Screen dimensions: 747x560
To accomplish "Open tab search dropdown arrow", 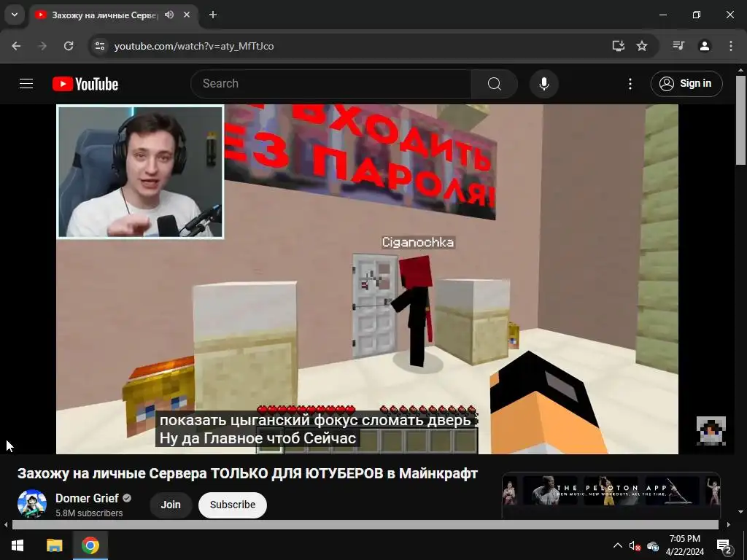I will click(x=15, y=15).
